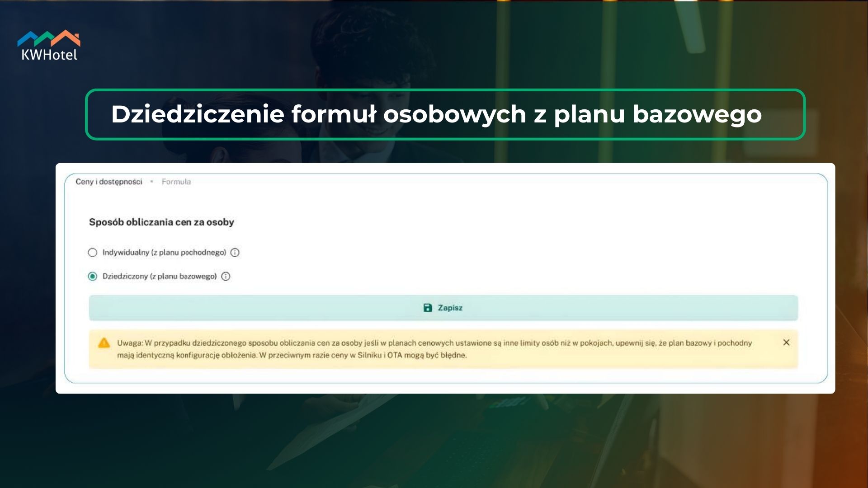
Task: Click the KWHotel brand name text
Action: tap(49, 55)
